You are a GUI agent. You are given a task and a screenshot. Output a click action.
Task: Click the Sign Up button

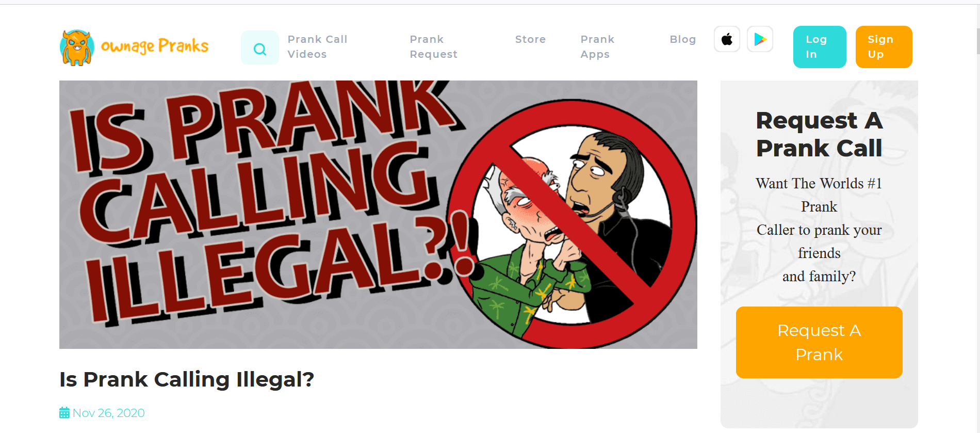[x=884, y=47]
